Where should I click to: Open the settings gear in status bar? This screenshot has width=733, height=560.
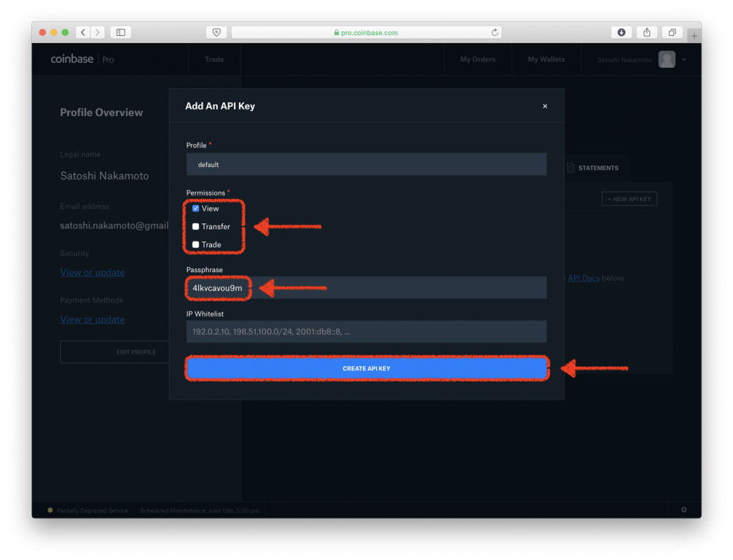click(684, 510)
